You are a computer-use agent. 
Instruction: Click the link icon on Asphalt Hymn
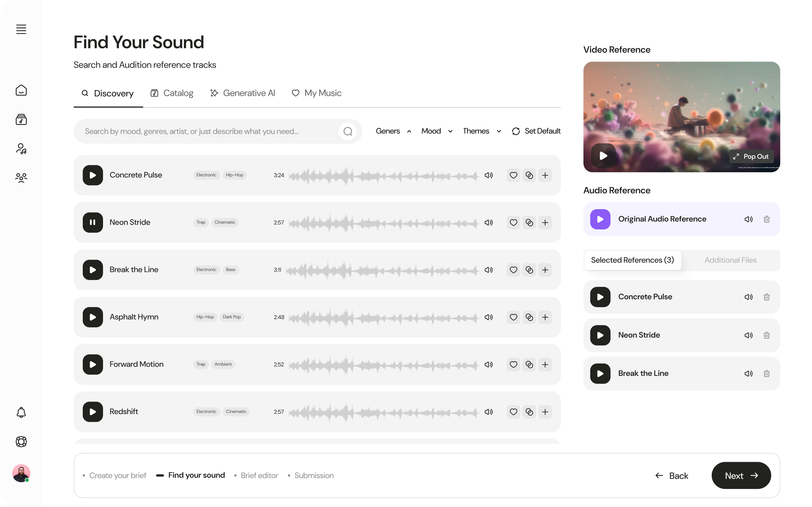tap(529, 317)
